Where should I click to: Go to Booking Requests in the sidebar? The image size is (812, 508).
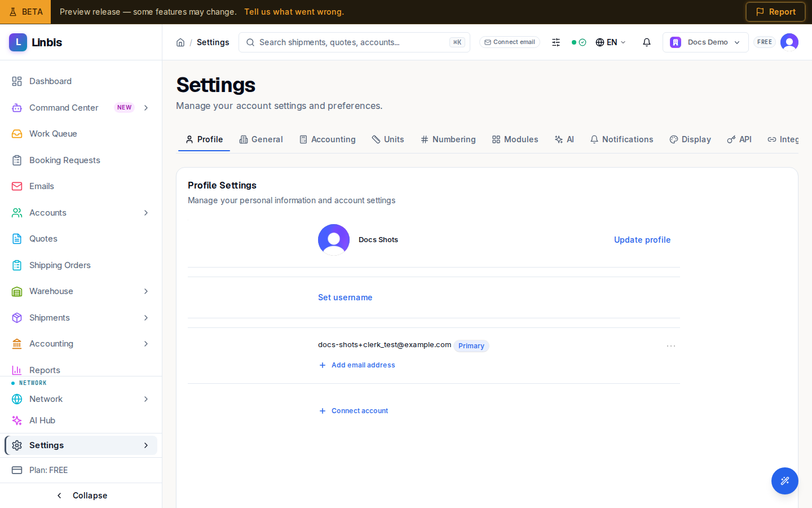coord(81,160)
